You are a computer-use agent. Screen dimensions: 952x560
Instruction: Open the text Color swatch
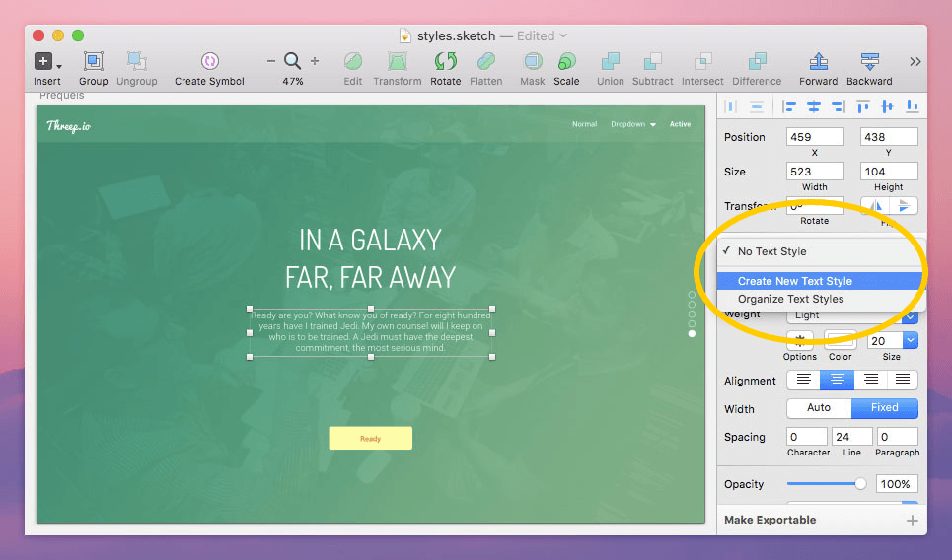tap(841, 340)
